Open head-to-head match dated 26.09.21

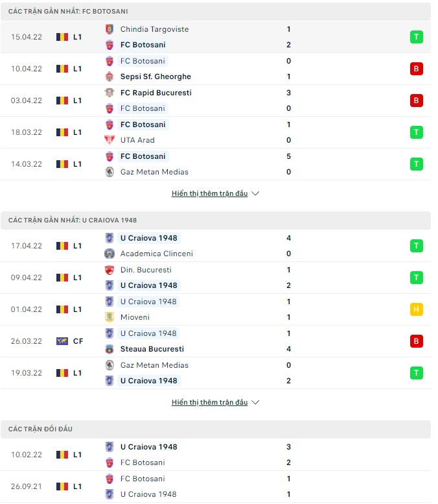coord(215,486)
